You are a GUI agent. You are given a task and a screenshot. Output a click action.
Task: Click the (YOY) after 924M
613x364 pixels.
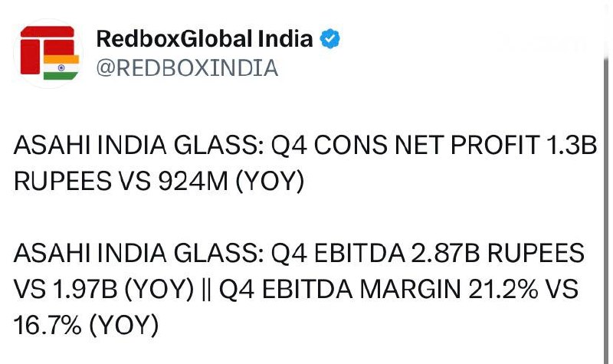[x=270, y=182]
